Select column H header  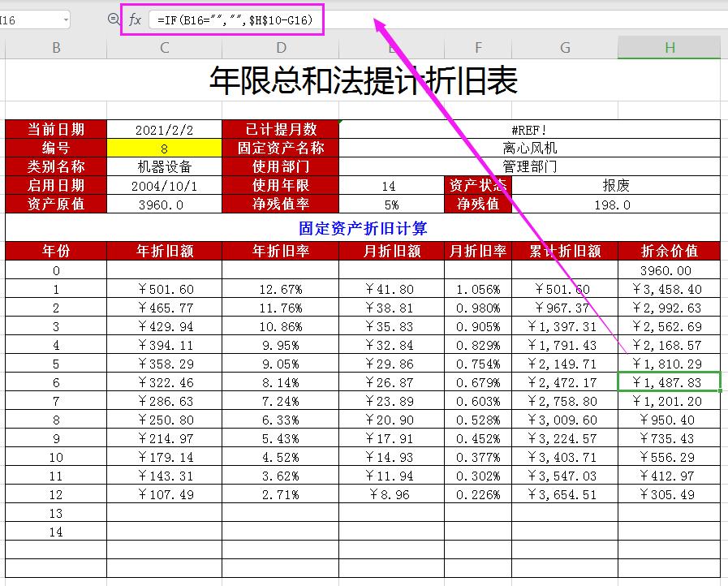coord(669,48)
